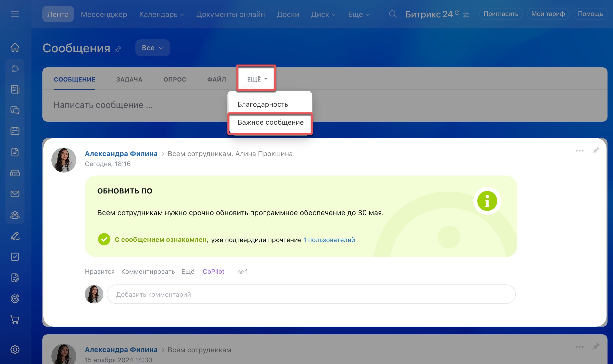Open the people groups icon in sidebar
Viewport: 613px width, 364px height.
[15, 215]
